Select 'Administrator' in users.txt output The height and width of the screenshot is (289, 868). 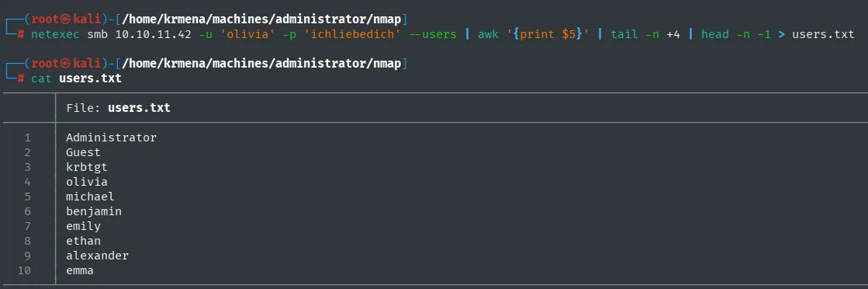coord(111,138)
